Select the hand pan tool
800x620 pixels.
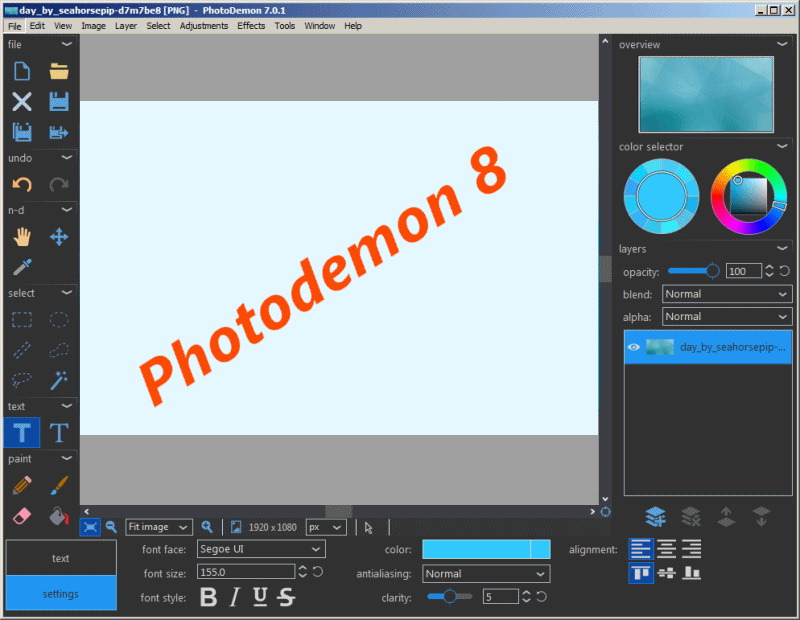pos(22,237)
